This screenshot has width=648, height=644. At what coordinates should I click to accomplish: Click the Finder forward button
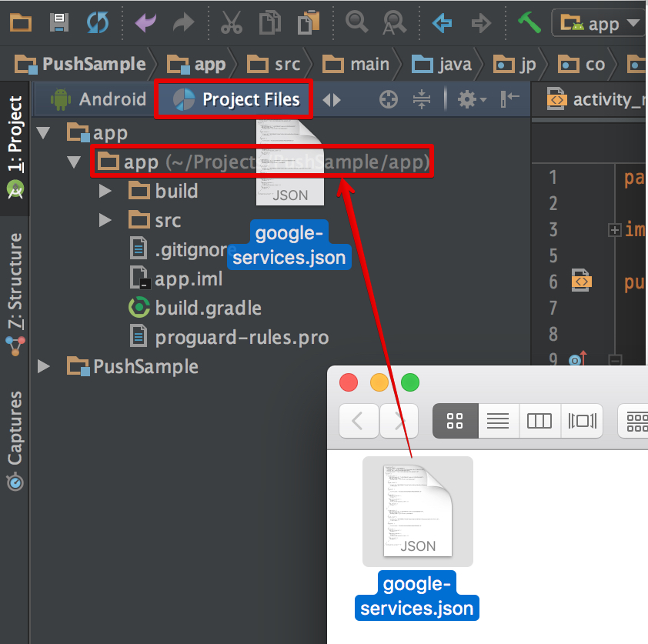click(399, 421)
